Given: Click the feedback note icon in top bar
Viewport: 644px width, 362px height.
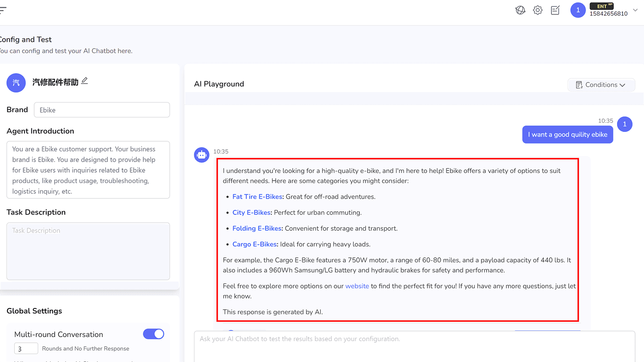Looking at the screenshot, I should tap(555, 10).
